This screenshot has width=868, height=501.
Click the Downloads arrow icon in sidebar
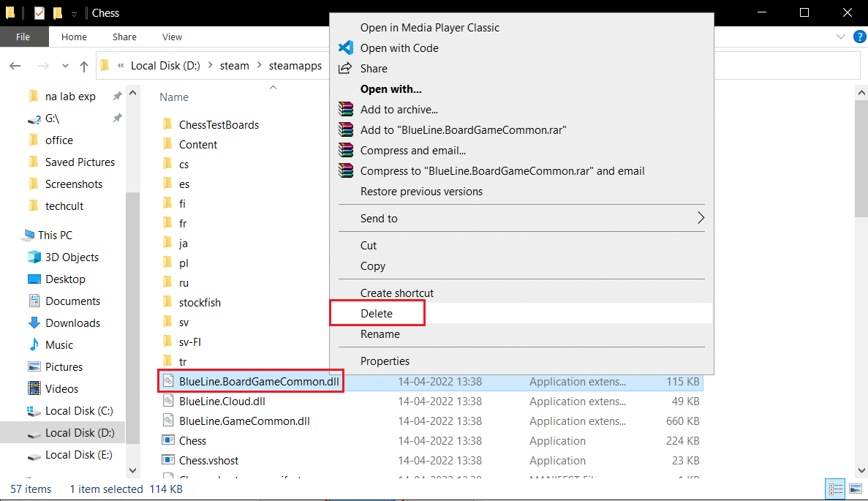click(x=34, y=323)
